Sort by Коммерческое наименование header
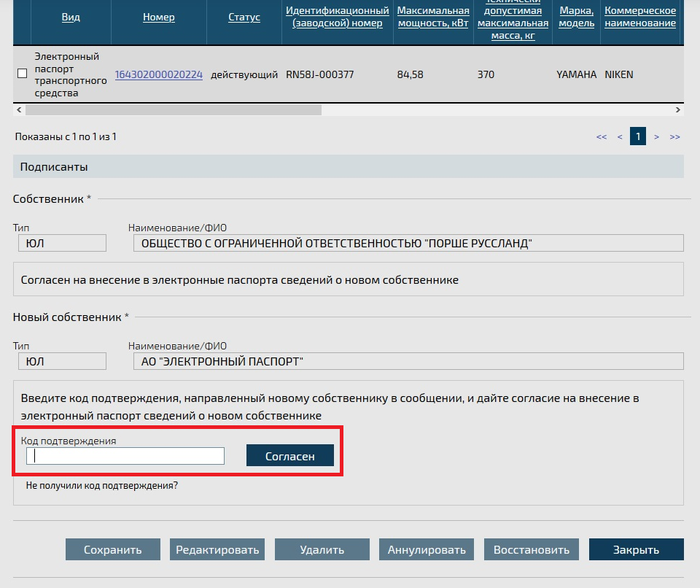This screenshot has width=700, height=588. click(640, 17)
